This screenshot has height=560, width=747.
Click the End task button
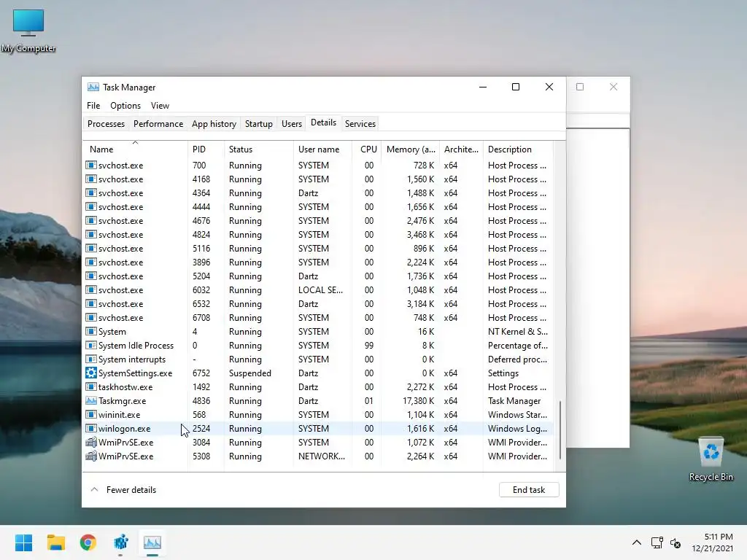click(x=529, y=489)
